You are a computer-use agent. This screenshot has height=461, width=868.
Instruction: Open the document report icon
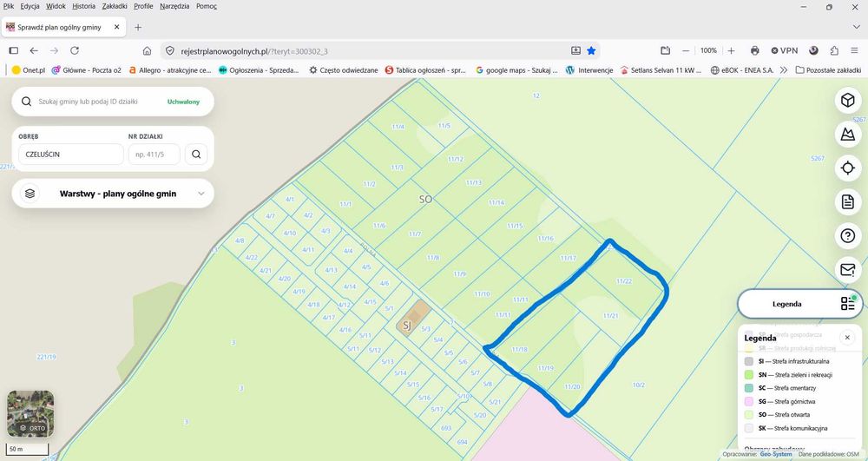(847, 202)
